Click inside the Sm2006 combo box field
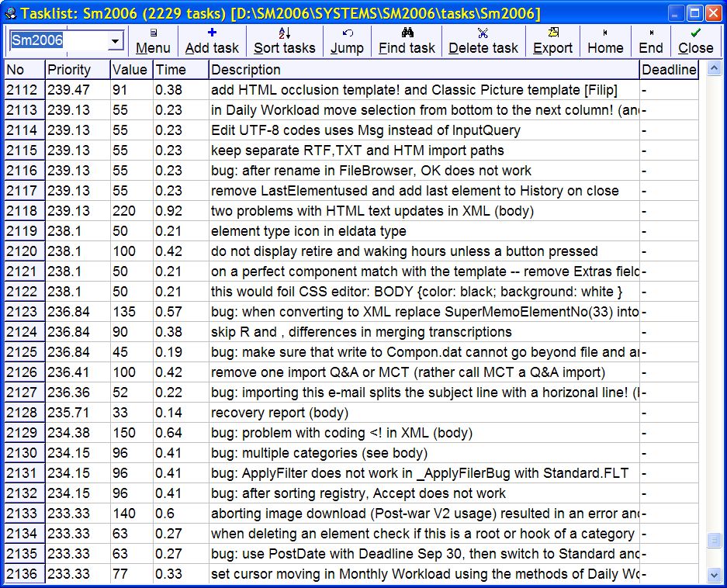 tap(58, 41)
